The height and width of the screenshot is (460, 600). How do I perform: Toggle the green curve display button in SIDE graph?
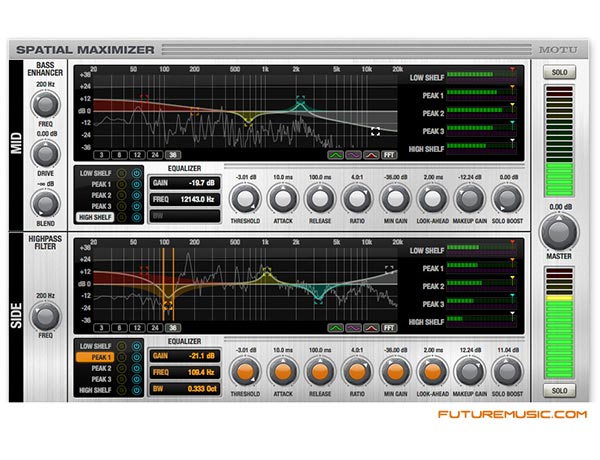[x=335, y=328]
